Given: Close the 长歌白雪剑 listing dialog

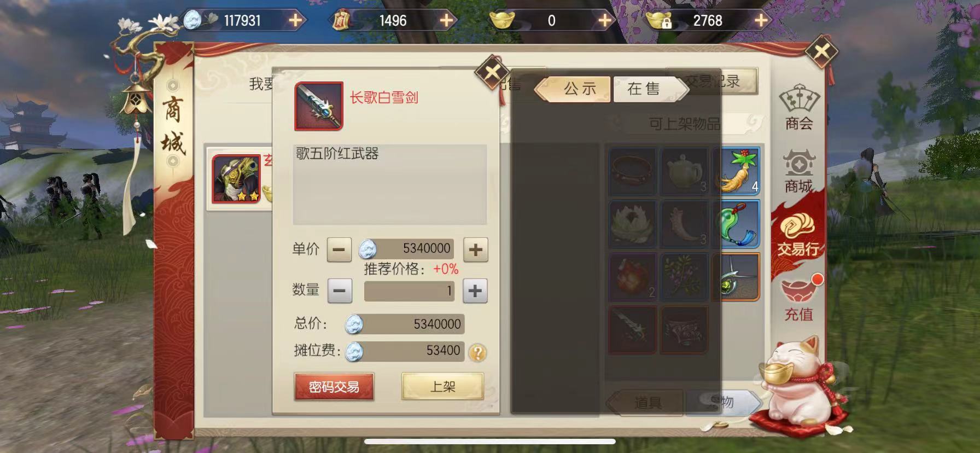Looking at the screenshot, I should tap(492, 72).
